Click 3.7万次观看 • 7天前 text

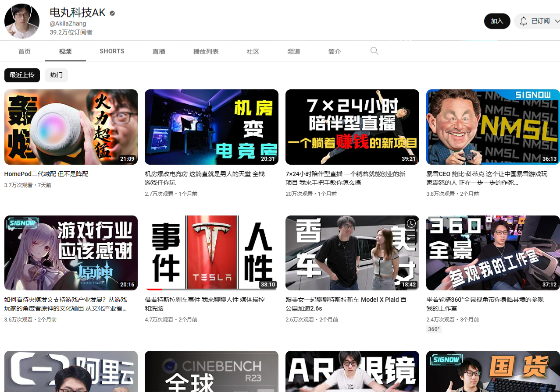28,185
